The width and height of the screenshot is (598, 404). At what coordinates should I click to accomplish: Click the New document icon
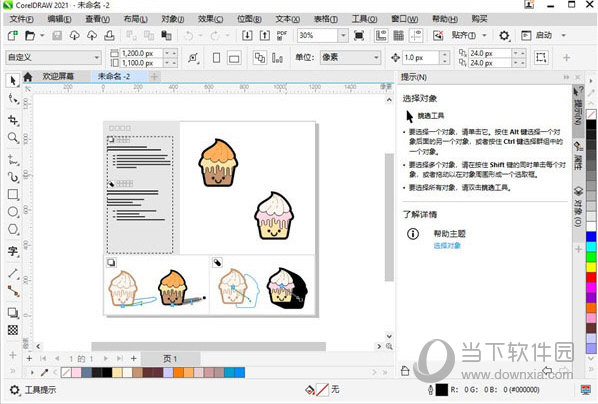pyautogui.click(x=12, y=35)
